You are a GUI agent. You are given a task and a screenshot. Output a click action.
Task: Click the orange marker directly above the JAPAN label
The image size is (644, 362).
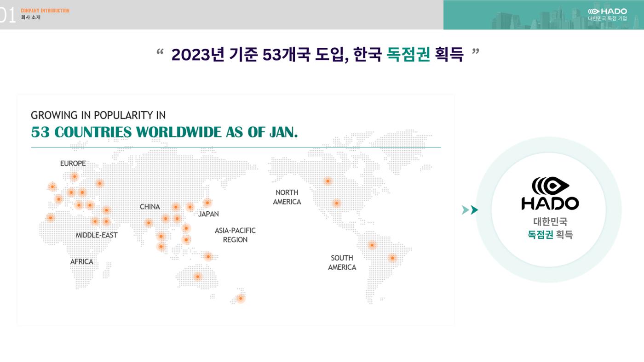click(207, 203)
